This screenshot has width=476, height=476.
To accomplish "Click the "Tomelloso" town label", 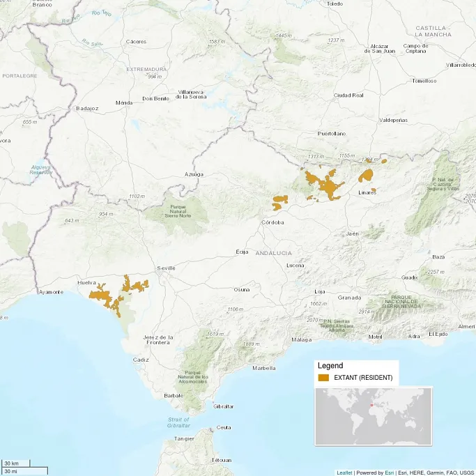I will (x=424, y=81).
